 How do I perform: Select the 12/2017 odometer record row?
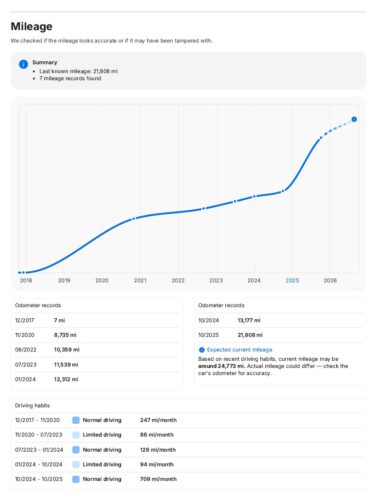(x=97, y=320)
